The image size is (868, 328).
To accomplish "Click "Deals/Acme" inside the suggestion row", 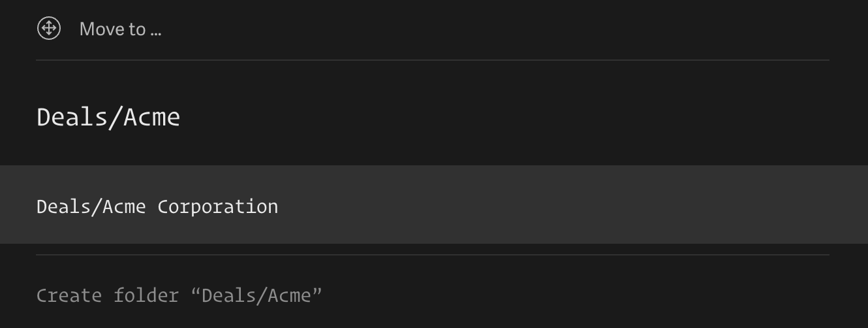I will click(91, 206).
